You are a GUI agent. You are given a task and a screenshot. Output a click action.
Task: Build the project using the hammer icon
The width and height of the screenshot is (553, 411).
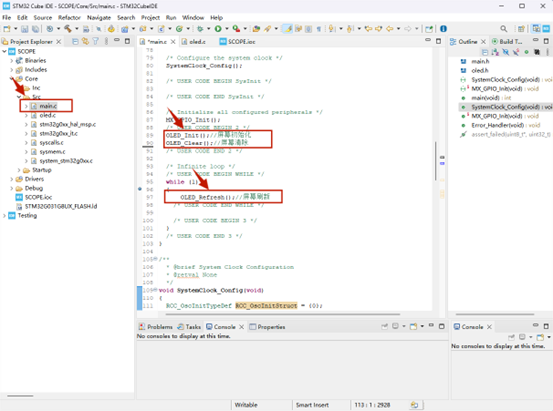coord(67,29)
